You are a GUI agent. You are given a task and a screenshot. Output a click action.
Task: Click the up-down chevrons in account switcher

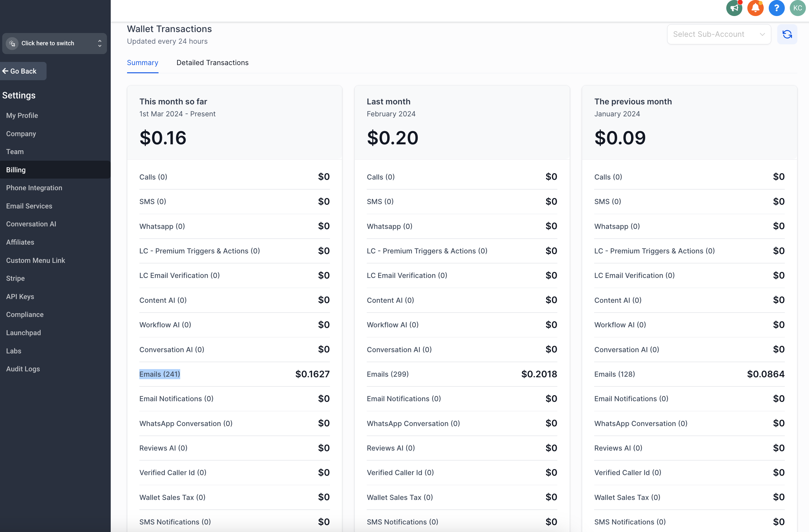pyautogui.click(x=100, y=43)
